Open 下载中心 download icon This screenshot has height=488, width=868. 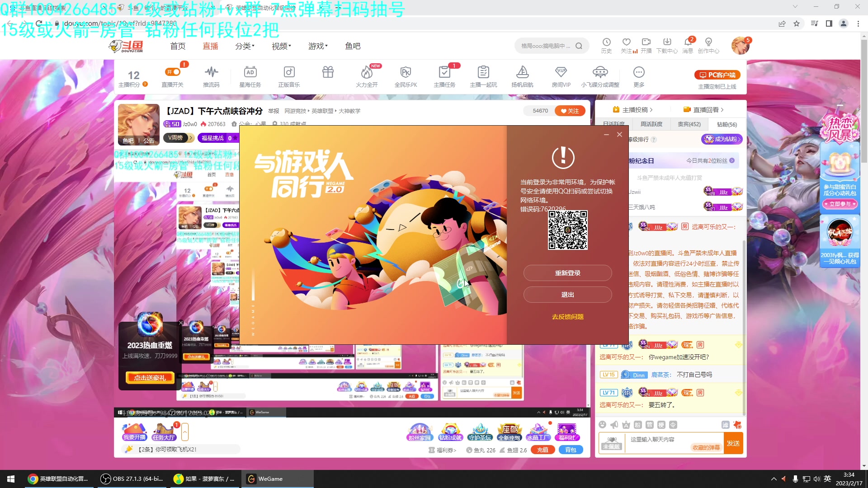[x=667, y=42]
